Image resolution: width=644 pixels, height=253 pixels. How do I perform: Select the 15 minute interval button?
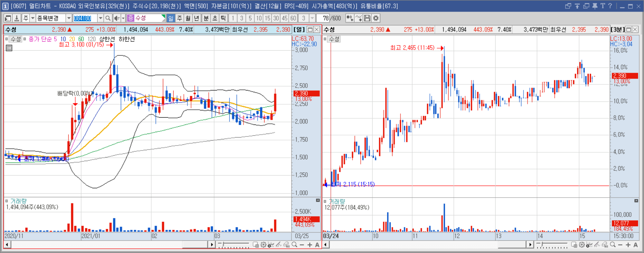coord(267,18)
